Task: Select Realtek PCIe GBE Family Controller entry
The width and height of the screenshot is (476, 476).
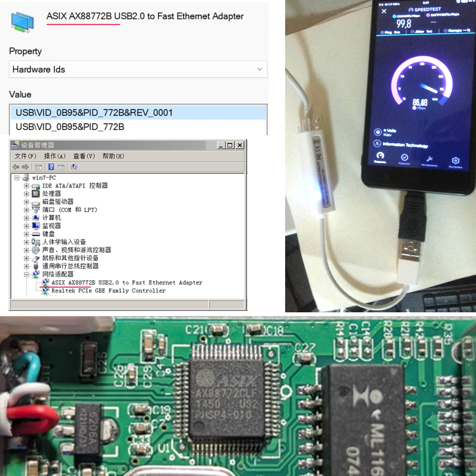Action: pos(109,291)
